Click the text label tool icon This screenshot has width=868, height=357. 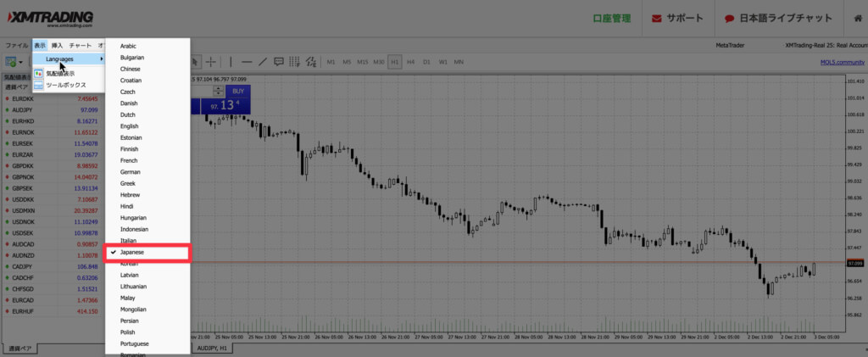[279, 62]
